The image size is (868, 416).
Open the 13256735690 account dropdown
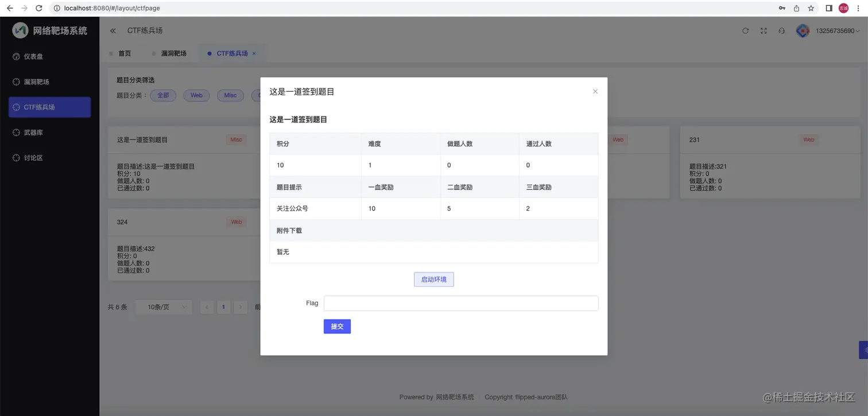pyautogui.click(x=835, y=30)
